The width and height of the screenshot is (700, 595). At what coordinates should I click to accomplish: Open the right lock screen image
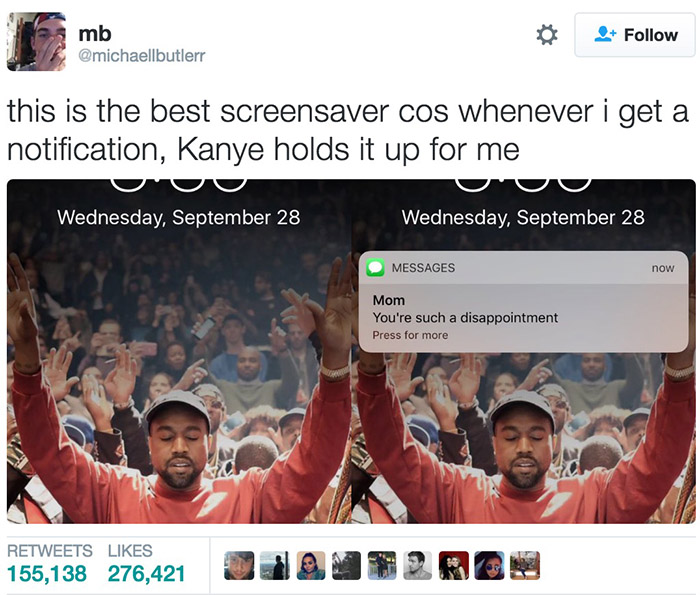pyautogui.click(x=524, y=351)
